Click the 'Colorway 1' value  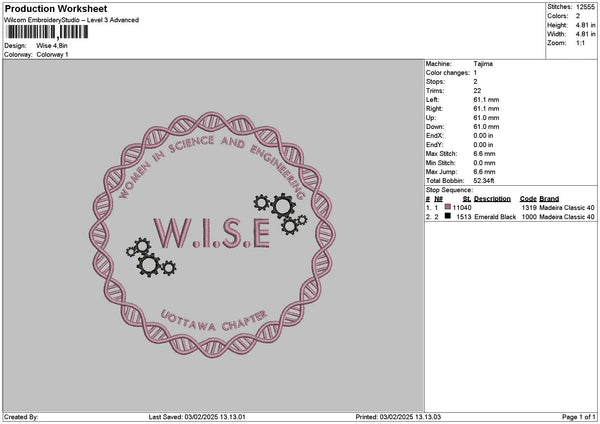52,54
